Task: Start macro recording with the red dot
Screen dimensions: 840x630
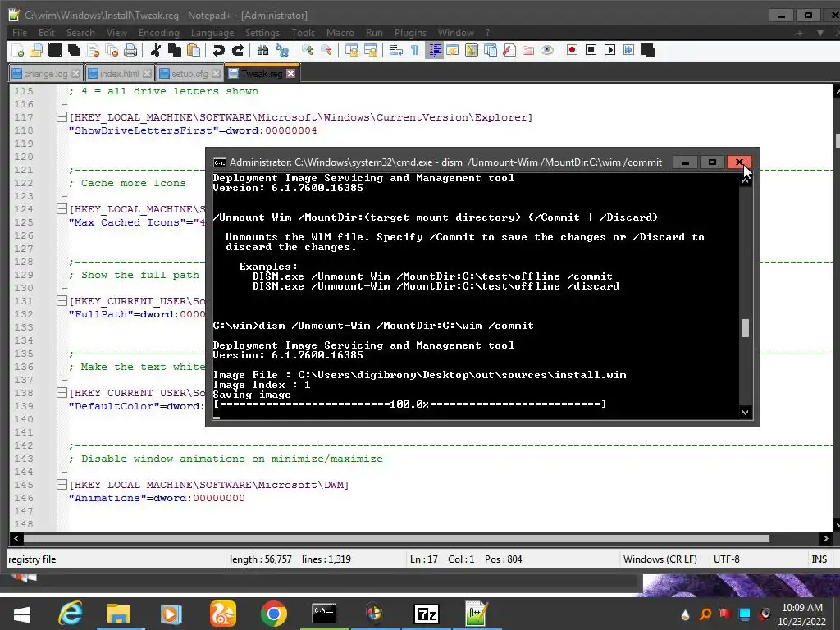Action: click(572, 50)
